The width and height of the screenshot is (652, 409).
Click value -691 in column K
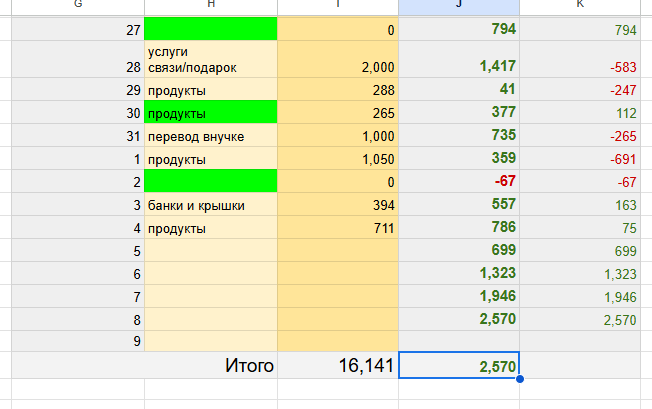pyautogui.click(x=580, y=158)
